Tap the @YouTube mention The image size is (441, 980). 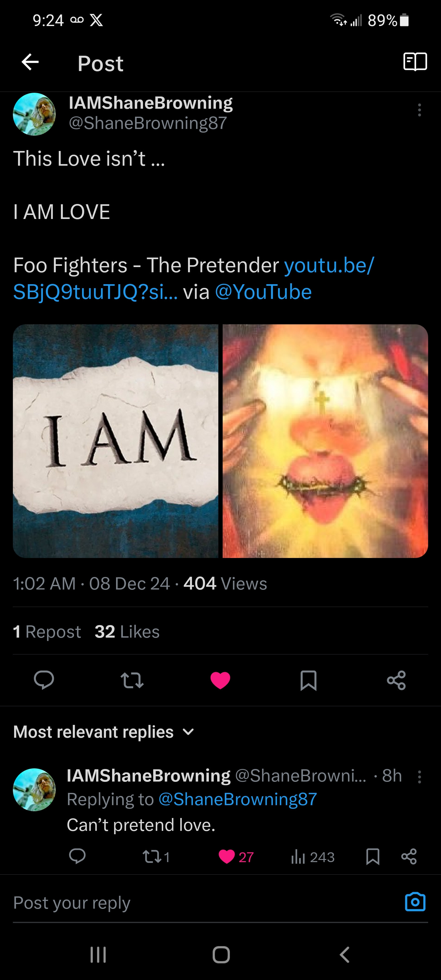[x=263, y=292]
